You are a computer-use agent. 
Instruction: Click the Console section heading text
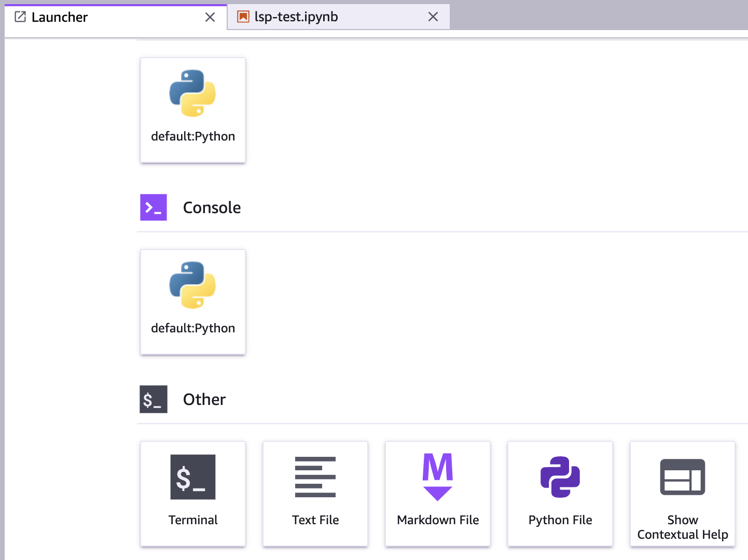click(212, 207)
